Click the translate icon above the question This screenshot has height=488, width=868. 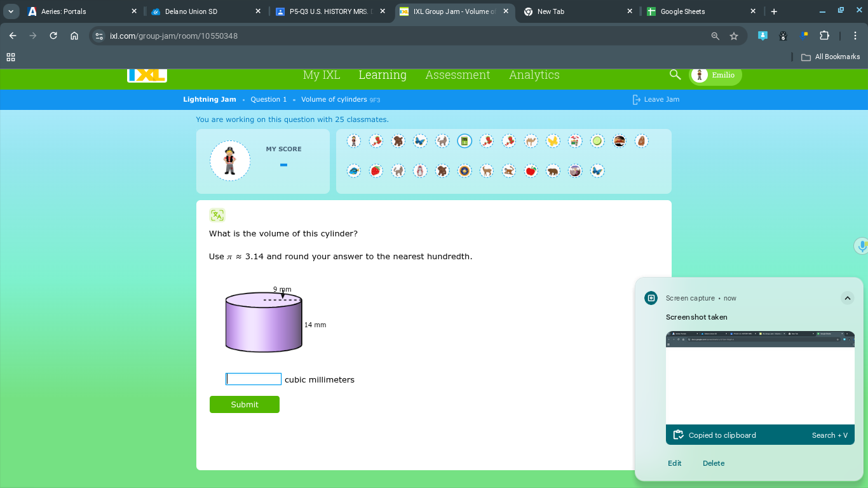pos(217,215)
